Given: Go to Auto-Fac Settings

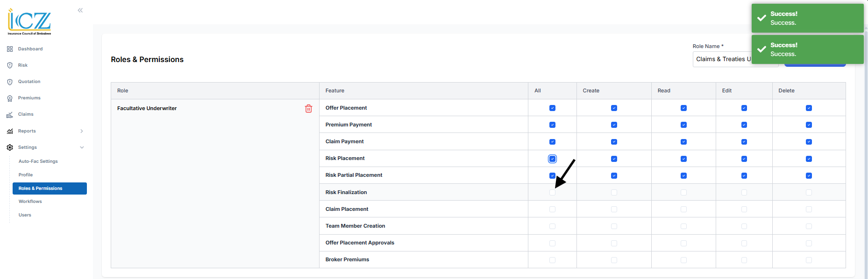Looking at the screenshot, I should (38, 161).
